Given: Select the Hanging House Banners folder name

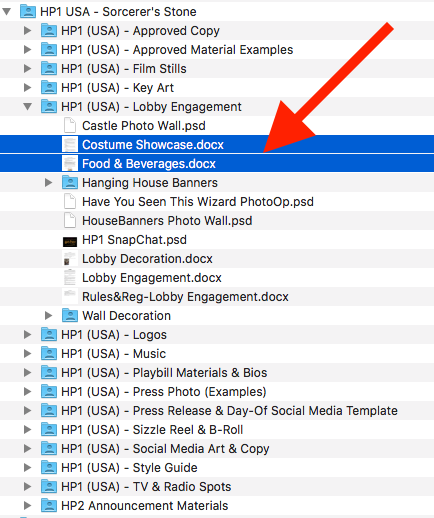Looking at the screenshot, I should click(x=150, y=183).
